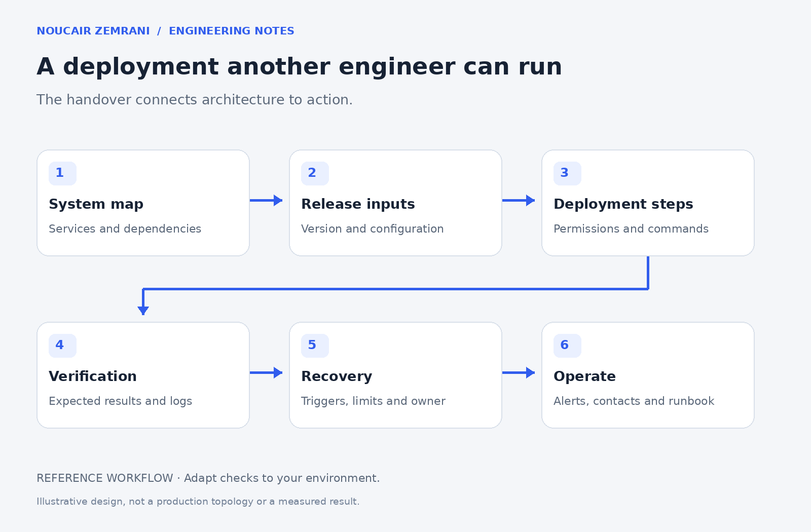Click 'Expected results and logs' text
Screen dimensions: 811x532
[120, 401]
